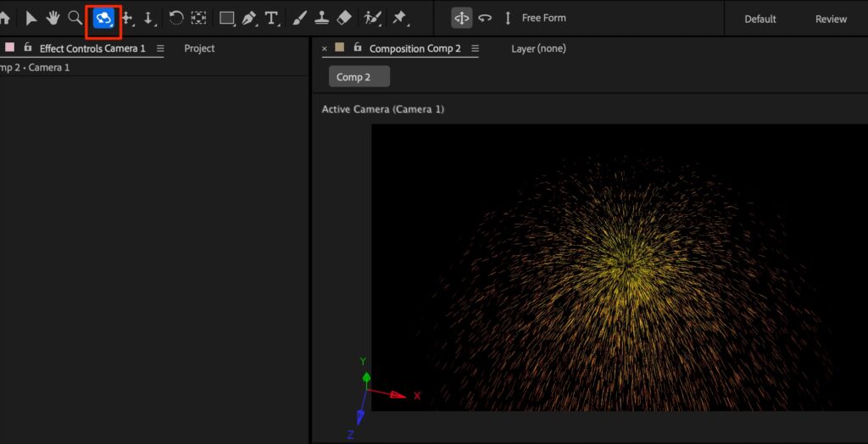Activate the Horizontal Type tool
Screen dimensions: 868x444
[271, 18]
